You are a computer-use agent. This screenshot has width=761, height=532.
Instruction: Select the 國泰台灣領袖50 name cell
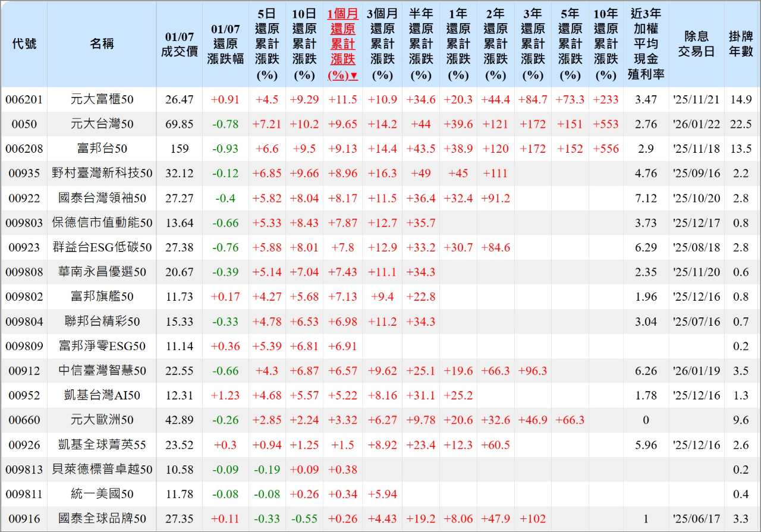102,199
